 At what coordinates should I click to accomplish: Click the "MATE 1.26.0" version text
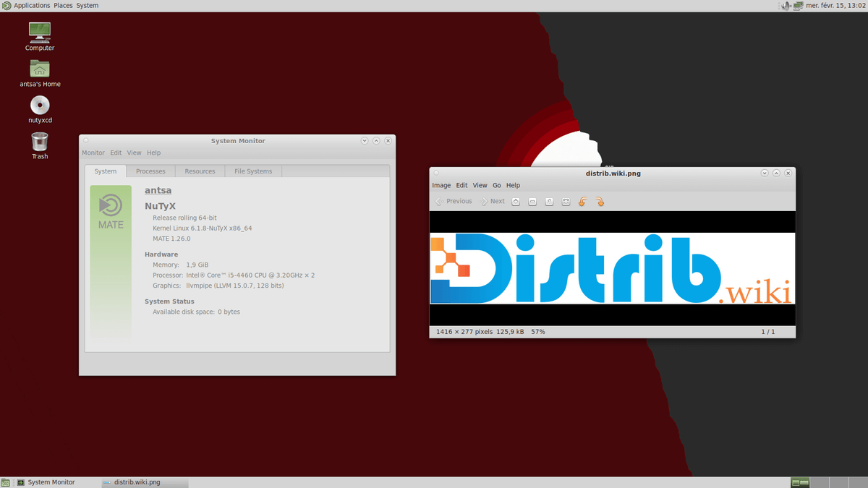171,239
